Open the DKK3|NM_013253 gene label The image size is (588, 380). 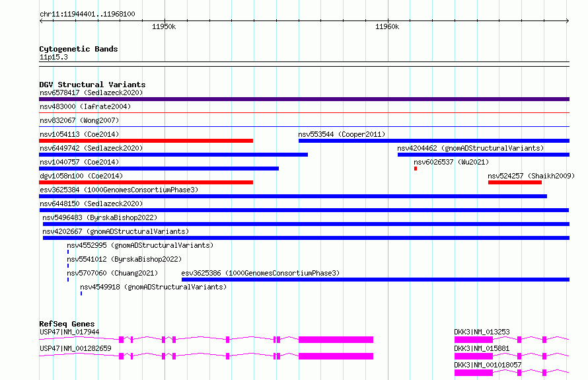(x=482, y=332)
